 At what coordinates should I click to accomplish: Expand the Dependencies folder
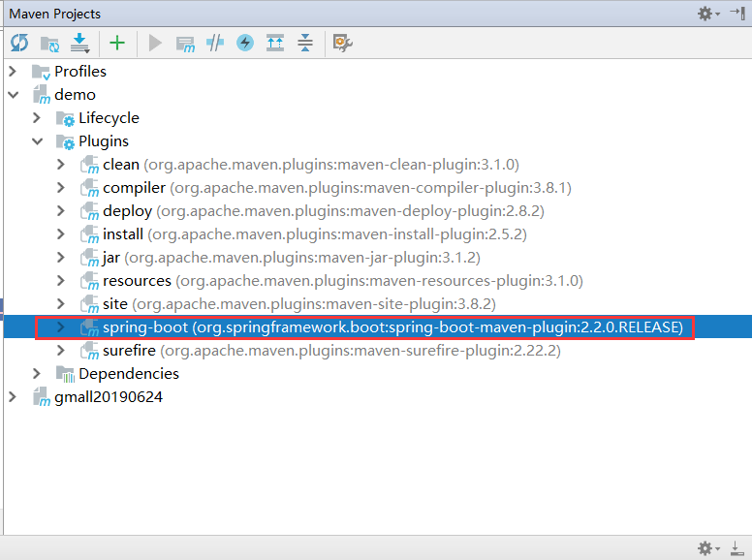[x=37, y=373]
